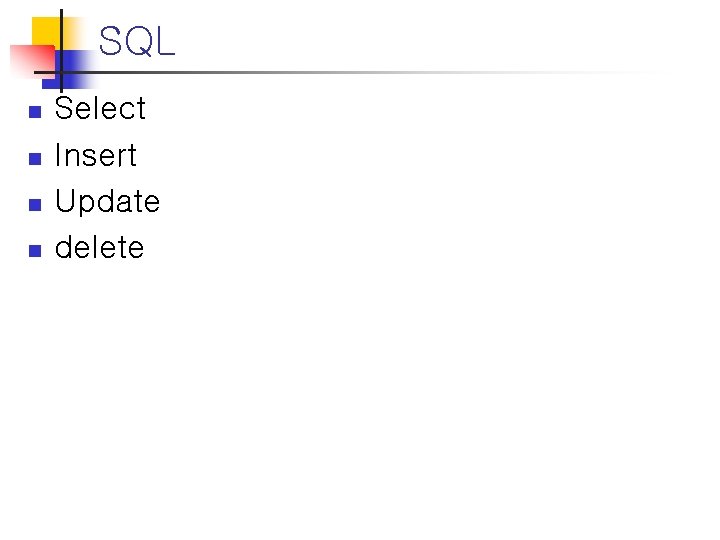Image resolution: width=720 pixels, height=540 pixels.
Task: Click the letter Q in the SQL title
Action: coord(137,42)
